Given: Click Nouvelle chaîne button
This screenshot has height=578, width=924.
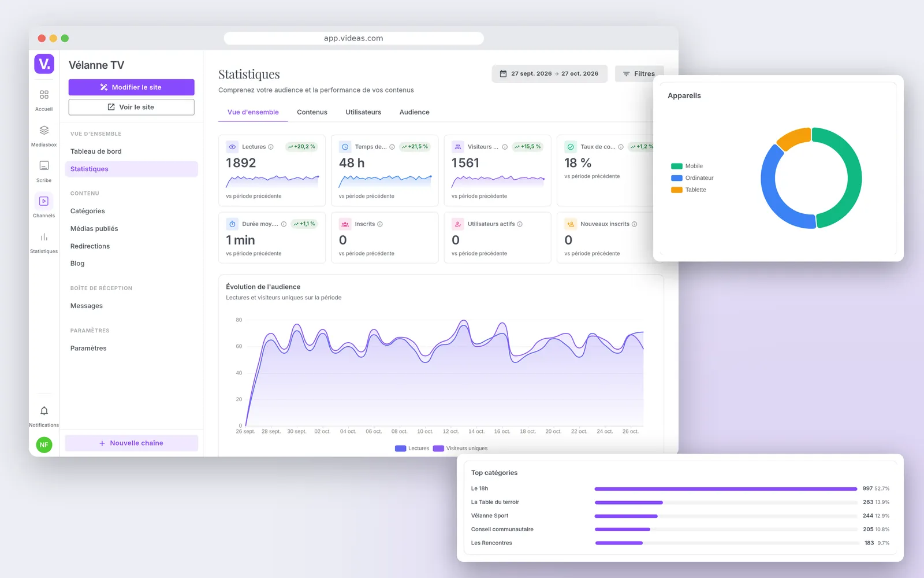Looking at the screenshot, I should tap(131, 443).
